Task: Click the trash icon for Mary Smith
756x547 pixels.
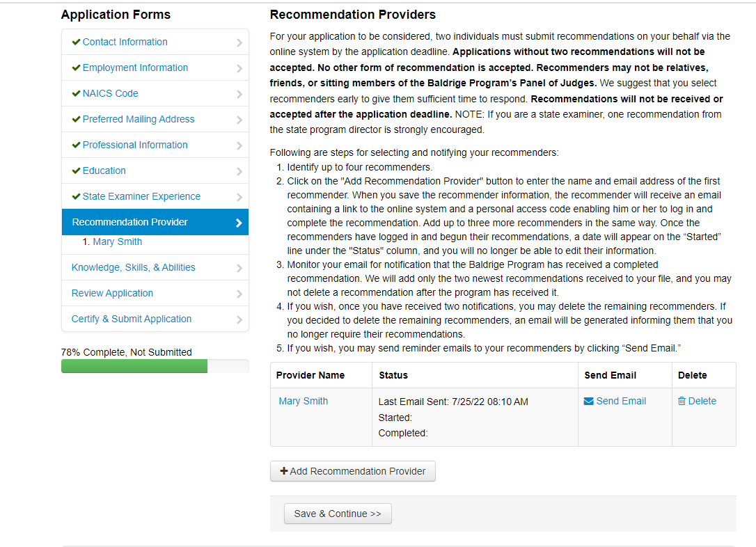Action: pos(682,402)
